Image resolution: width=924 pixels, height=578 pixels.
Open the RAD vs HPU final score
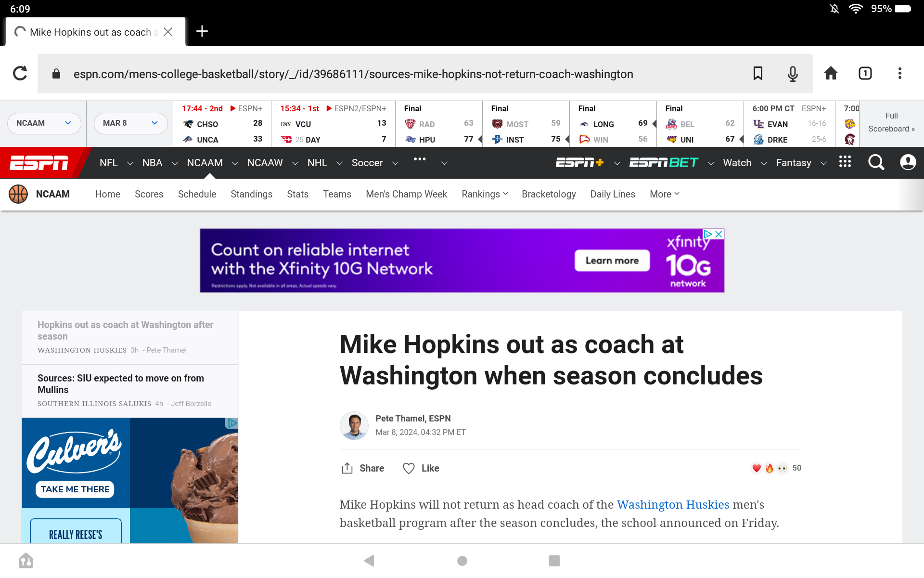click(x=439, y=124)
